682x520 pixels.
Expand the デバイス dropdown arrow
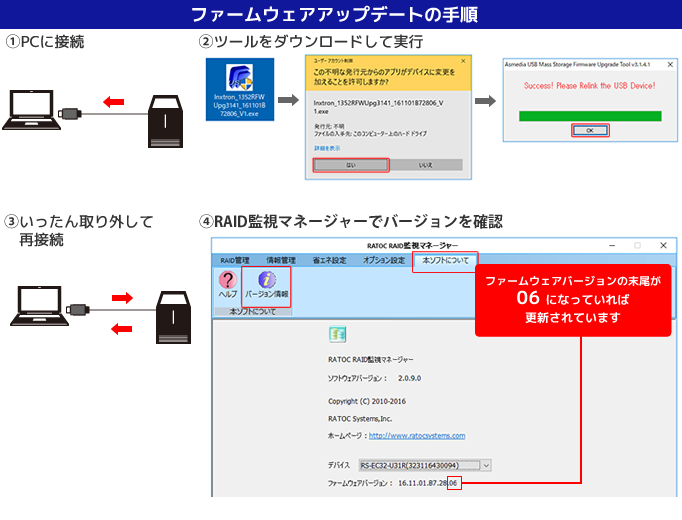coord(486,465)
